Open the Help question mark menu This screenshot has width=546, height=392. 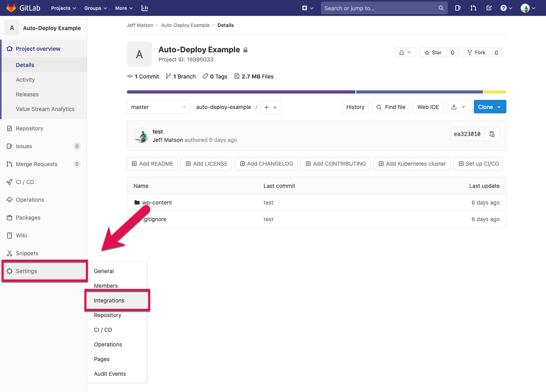pos(506,8)
